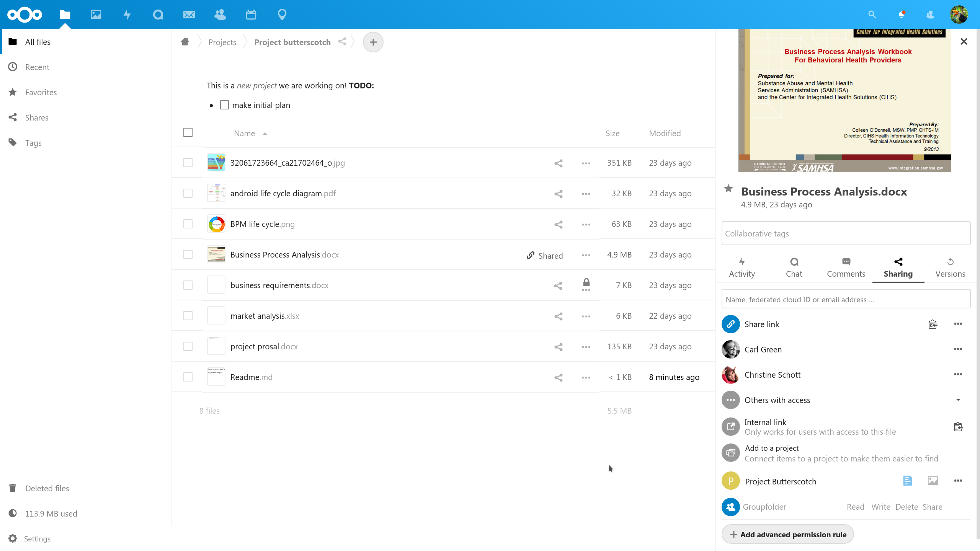This screenshot has height=551, width=980.
Task: Open the Projects breadcrumb
Action: (222, 42)
